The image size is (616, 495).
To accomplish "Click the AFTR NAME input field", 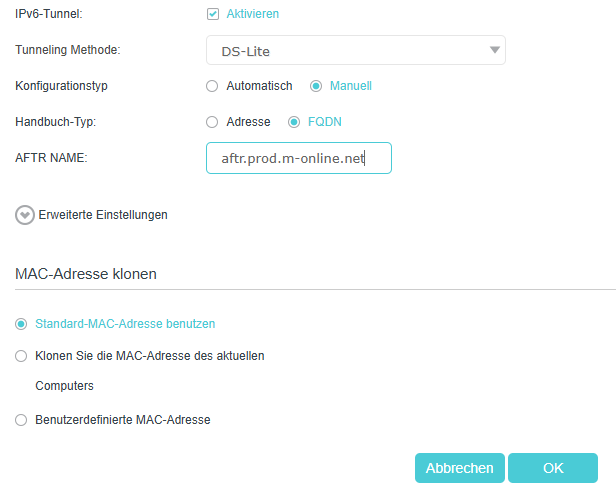I will coord(299,158).
